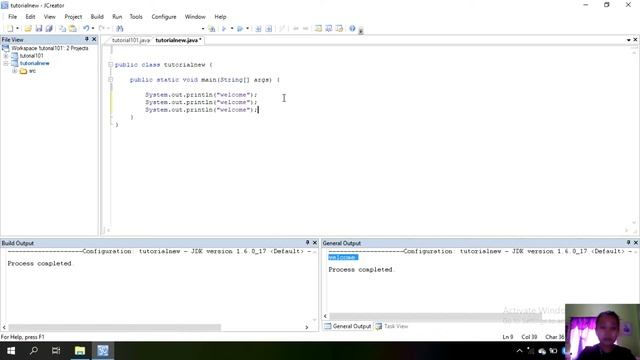Run the project via toolbar play icon
This screenshot has width=640, height=360.
pos(224,29)
